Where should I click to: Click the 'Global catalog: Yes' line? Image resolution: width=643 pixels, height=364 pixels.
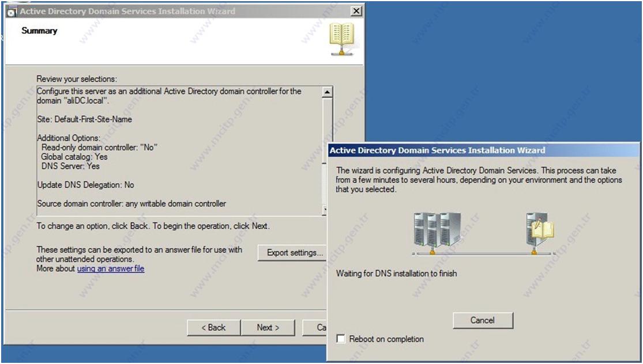point(74,157)
